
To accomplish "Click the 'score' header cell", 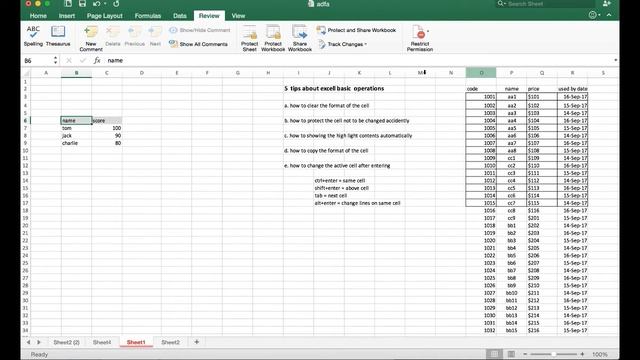I will click(107, 120).
